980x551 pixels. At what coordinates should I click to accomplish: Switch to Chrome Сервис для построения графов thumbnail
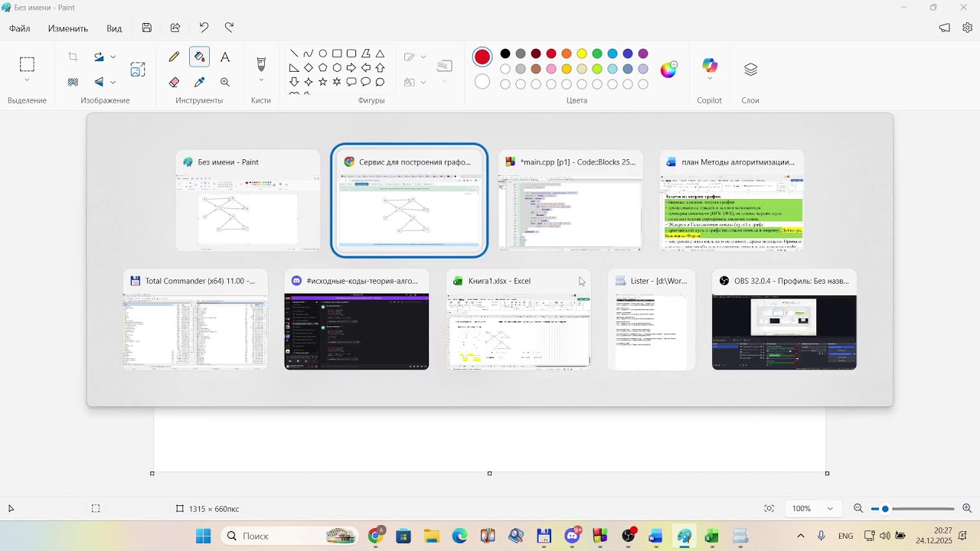pos(410,201)
